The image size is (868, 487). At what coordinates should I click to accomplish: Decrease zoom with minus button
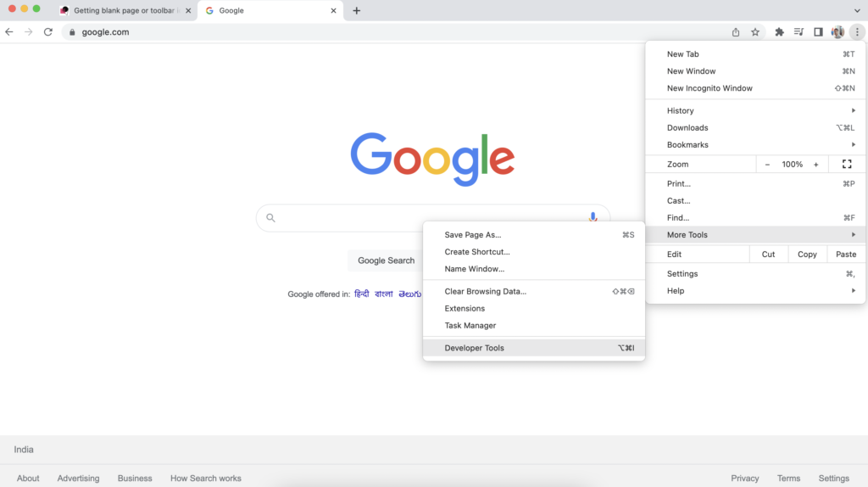767,165
